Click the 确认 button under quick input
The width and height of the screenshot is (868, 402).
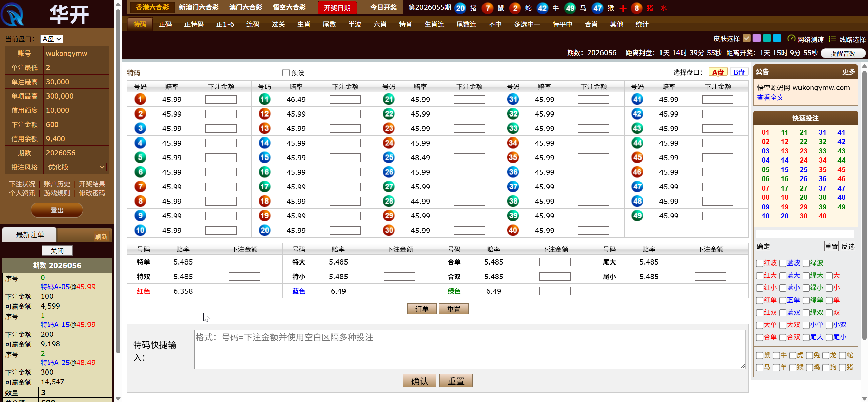(419, 381)
